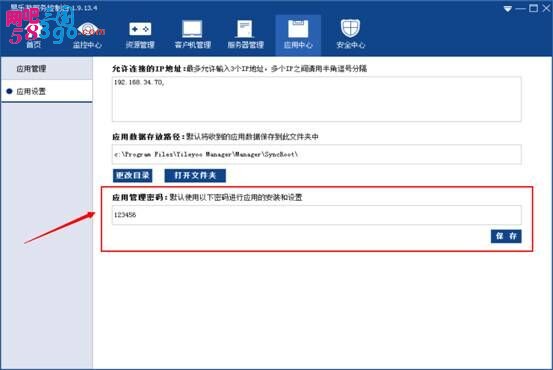This screenshot has height=370, width=553.
Task: Save settings with 保存 button
Action: point(506,236)
